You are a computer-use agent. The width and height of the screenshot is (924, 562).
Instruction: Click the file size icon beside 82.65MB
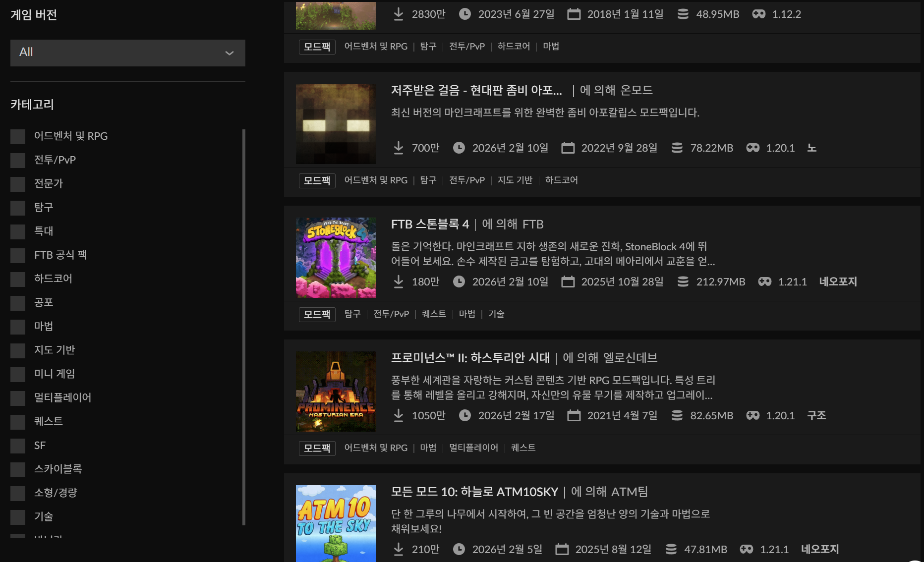[x=677, y=416]
